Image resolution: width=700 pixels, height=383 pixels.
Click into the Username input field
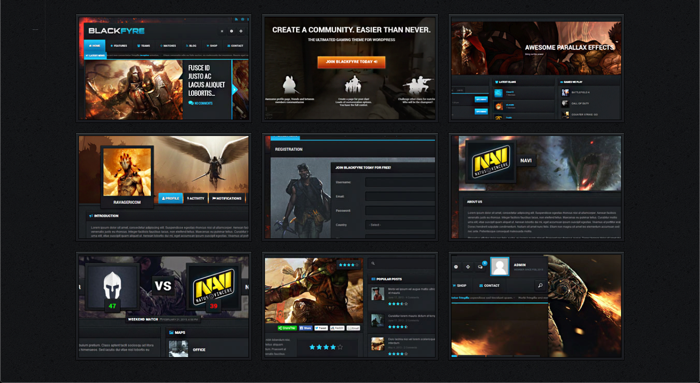pos(400,182)
